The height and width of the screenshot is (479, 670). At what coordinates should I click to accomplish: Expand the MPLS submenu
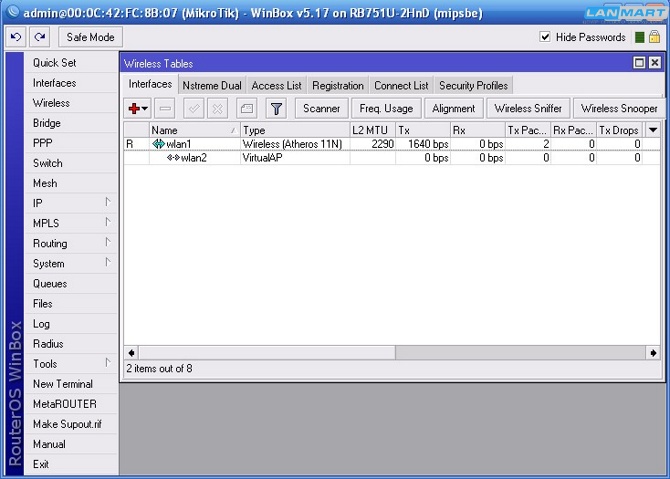click(108, 222)
